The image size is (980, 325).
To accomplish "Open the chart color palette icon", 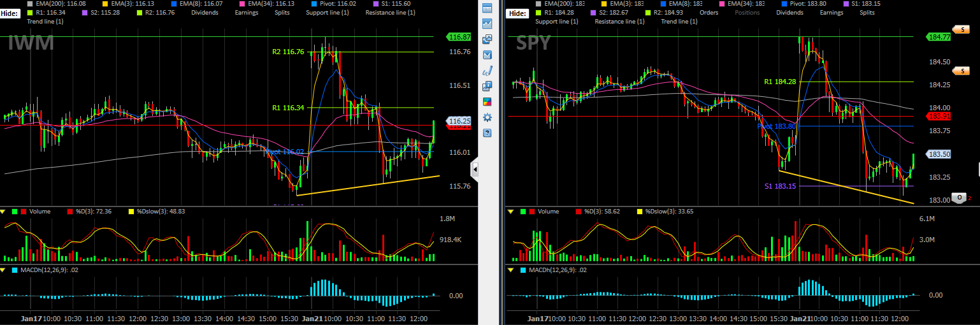I will (487, 102).
